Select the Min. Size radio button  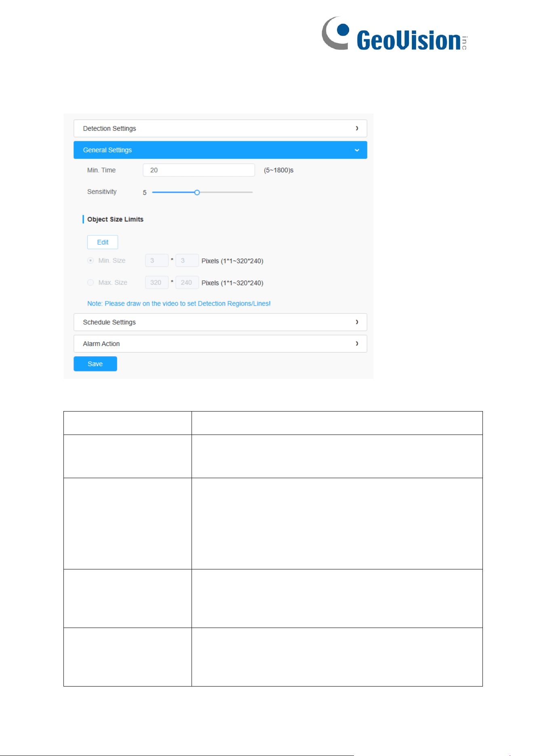coord(91,260)
